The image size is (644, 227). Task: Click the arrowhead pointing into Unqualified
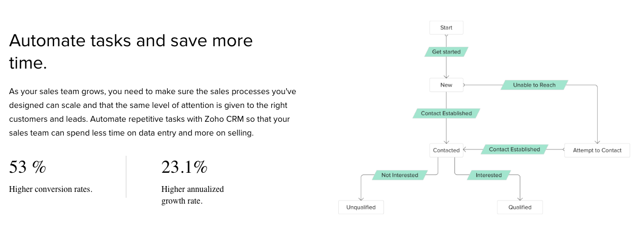pos(361,198)
